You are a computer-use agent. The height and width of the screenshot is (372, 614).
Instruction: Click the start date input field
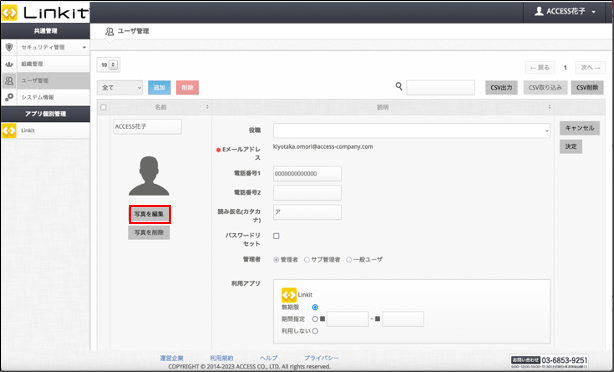coord(348,319)
